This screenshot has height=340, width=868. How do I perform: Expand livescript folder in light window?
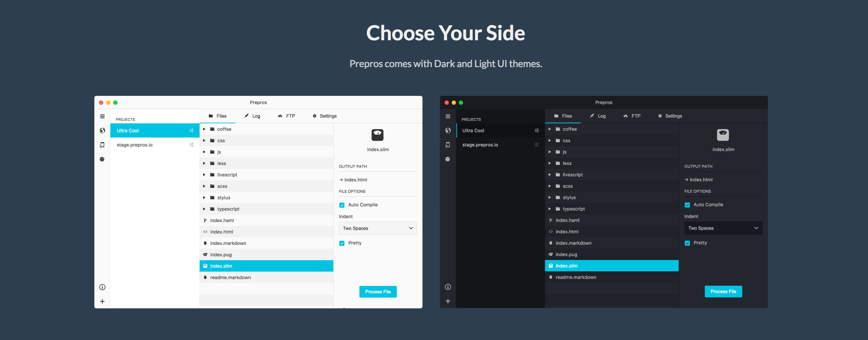(x=204, y=175)
